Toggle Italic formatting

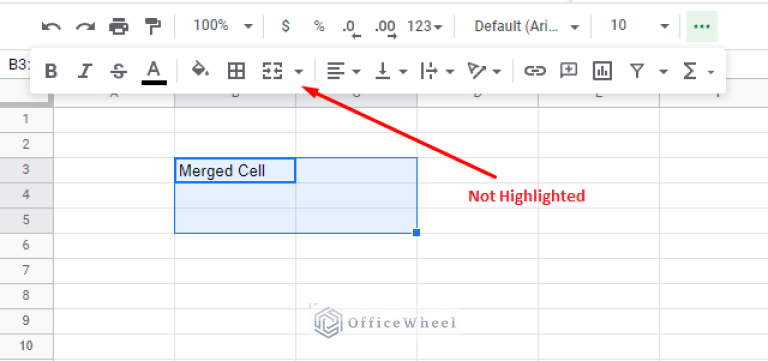[85, 72]
